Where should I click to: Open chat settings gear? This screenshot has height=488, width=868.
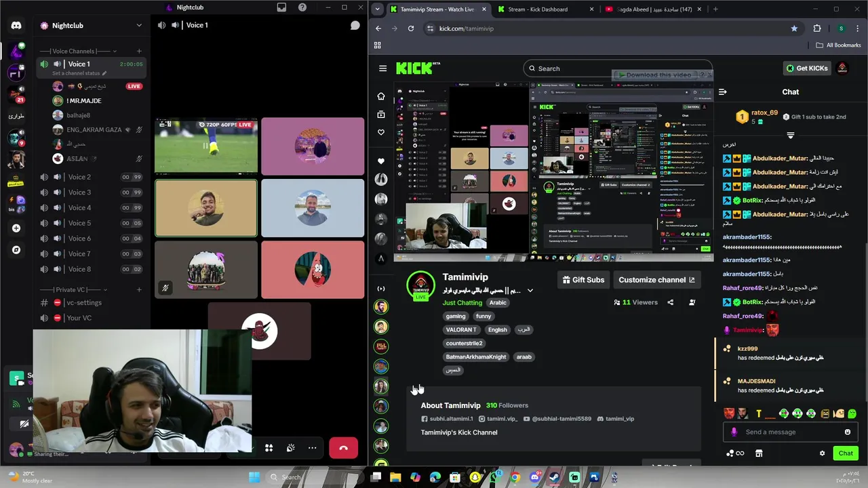tap(822, 453)
